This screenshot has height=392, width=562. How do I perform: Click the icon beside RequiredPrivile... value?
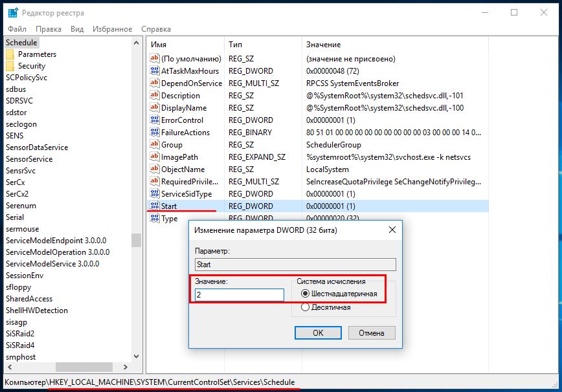click(155, 181)
